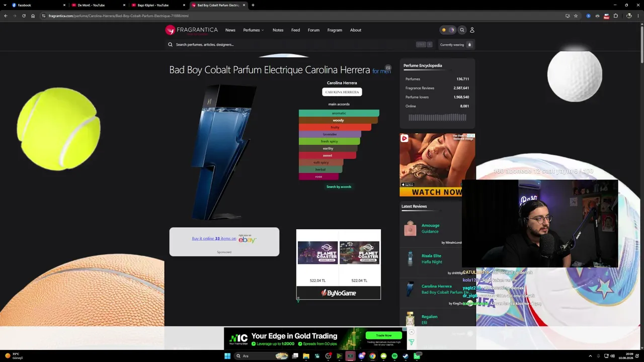
Task: Click the Search by accords link
Action: [x=339, y=187]
